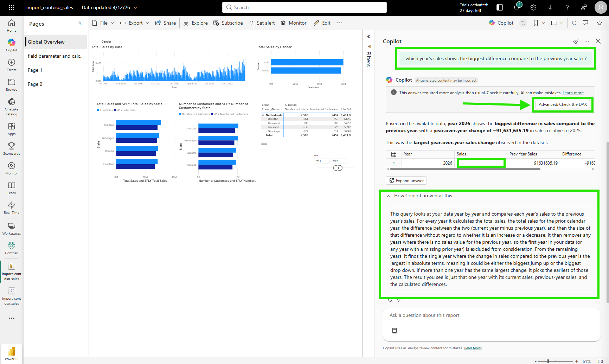Show more left navigation options
This screenshot has height=364, width=609.
12,318
